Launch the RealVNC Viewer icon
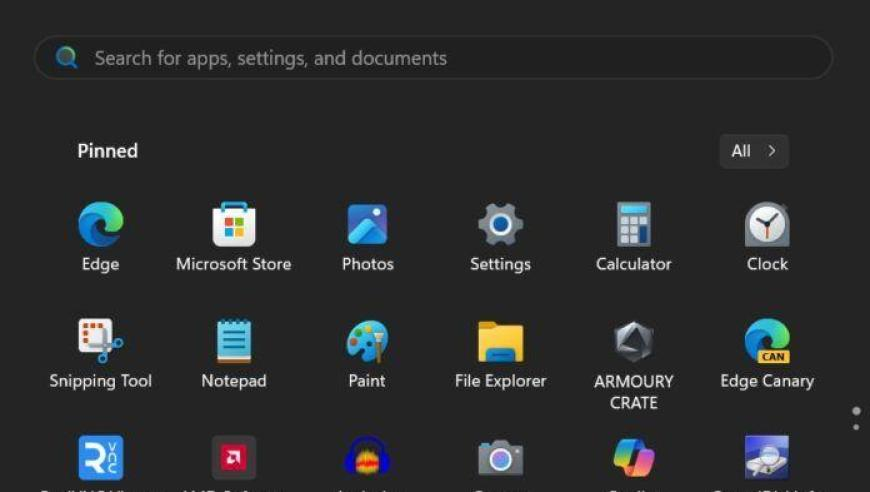870x492 pixels. pos(100,458)
